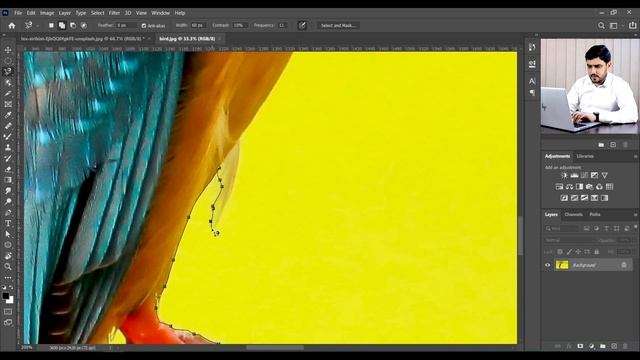
Task: Add Photo Filter adjustment
Action: pyautogui.click(x=589, y=187)
